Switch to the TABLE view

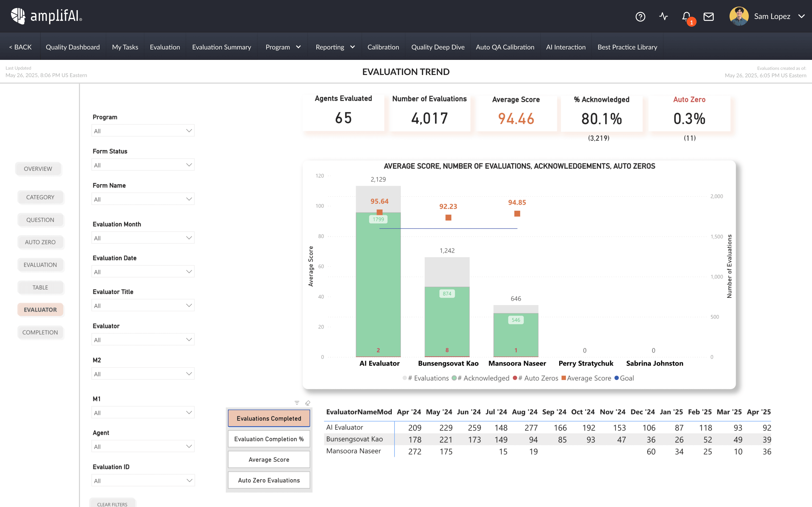[40, 287]
